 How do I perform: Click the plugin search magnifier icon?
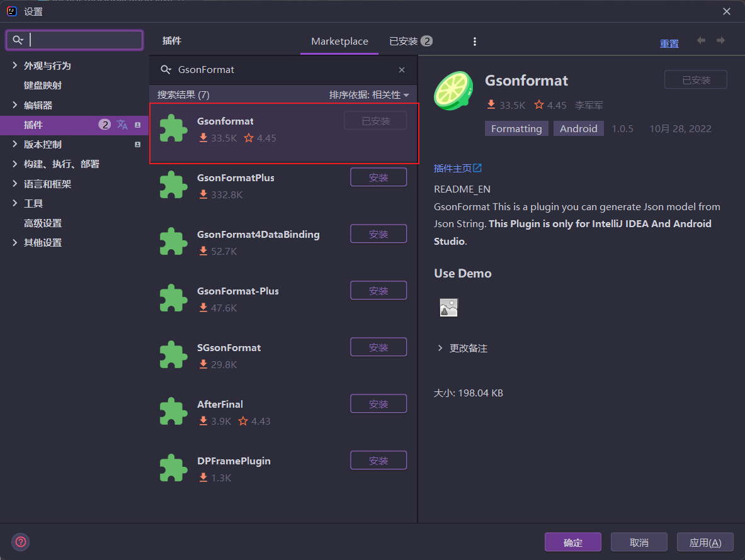click(x=166, y=70)
